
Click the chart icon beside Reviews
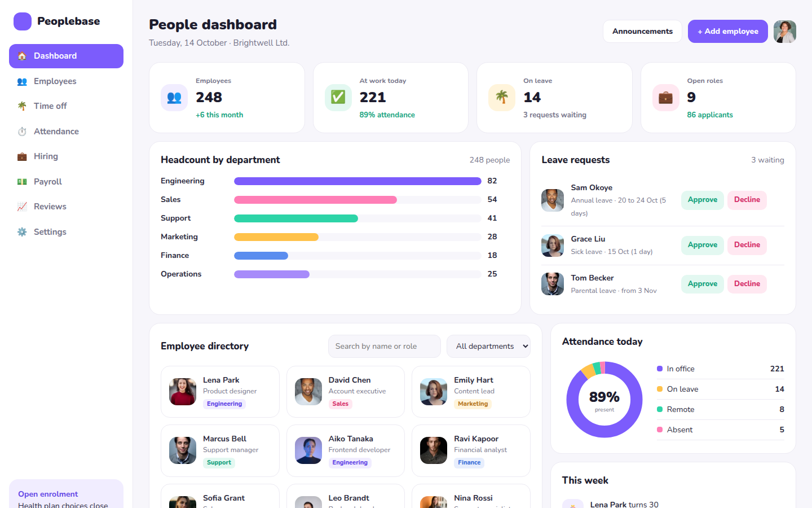pos(22,207)
